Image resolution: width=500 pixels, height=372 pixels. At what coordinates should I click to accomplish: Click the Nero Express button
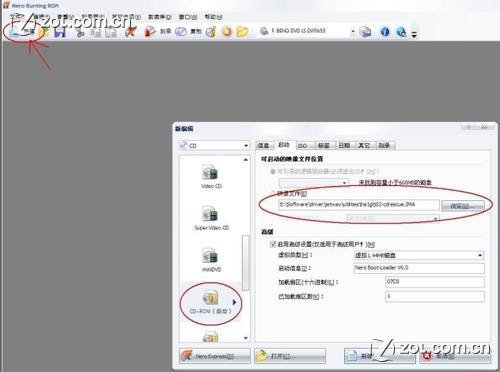click(x=215, y=356)
